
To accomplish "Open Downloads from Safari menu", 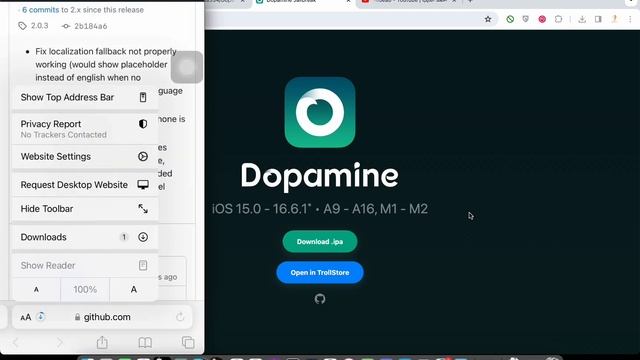I will pyautogui.click(x=85, y=237).
